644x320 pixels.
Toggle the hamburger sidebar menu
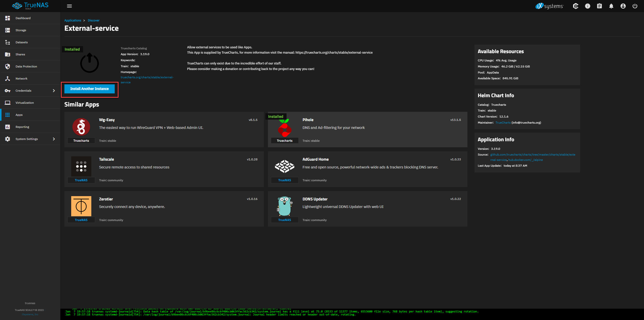point(69,6)
